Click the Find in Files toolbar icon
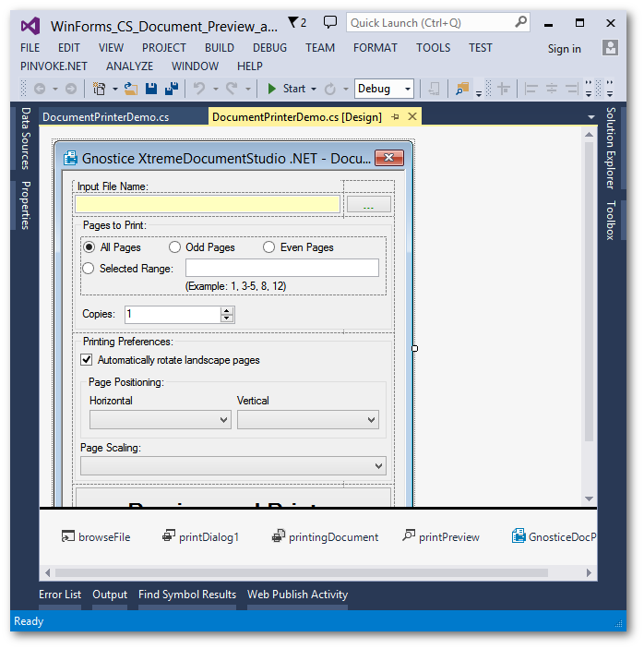Screen dimensions: 644x649 click(462, 89)
